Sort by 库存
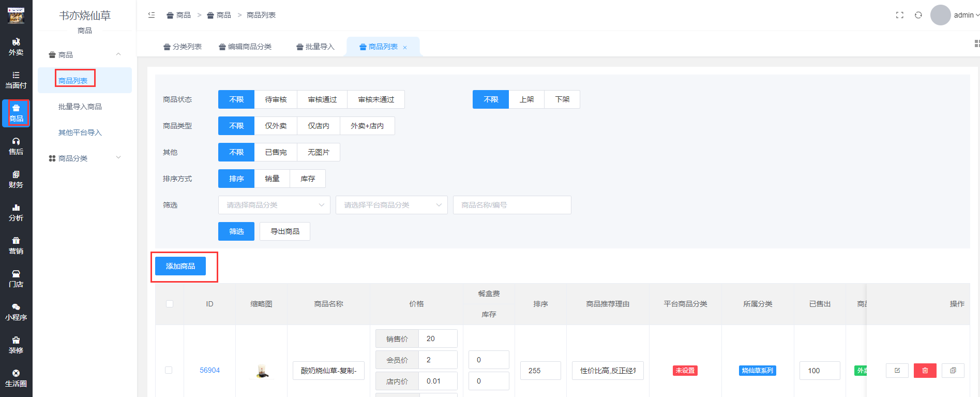The height and width of the screenshot is (397, 980). click(x=308, y=179)
